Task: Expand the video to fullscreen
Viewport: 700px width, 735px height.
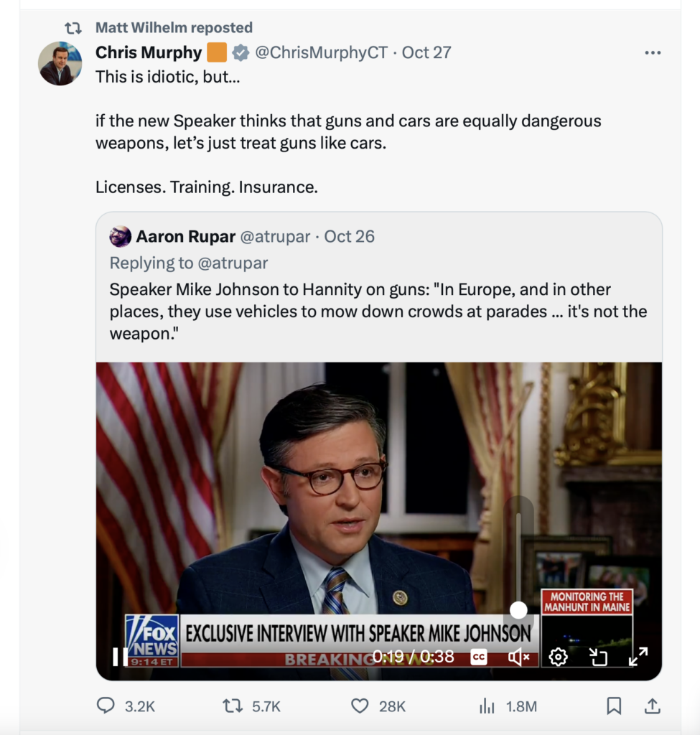Action: point(638,656)
